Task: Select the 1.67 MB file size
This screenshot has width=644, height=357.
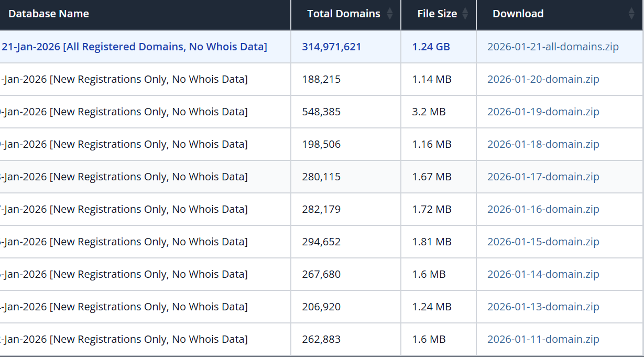Action: coord(432,177)
